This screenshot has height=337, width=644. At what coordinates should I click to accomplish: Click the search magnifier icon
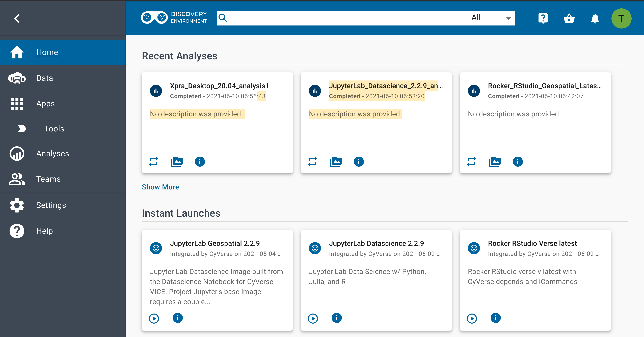(223, 18)
